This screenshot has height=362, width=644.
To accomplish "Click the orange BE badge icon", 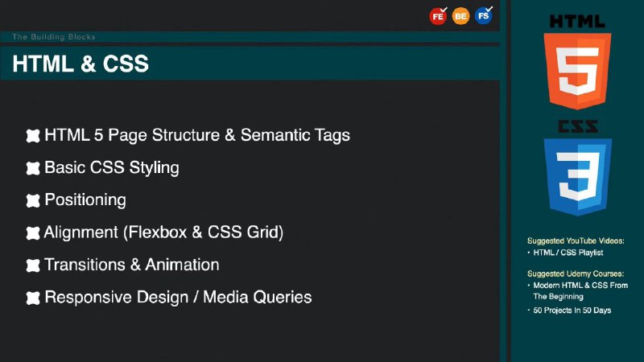I will click(x=460, y=16).
